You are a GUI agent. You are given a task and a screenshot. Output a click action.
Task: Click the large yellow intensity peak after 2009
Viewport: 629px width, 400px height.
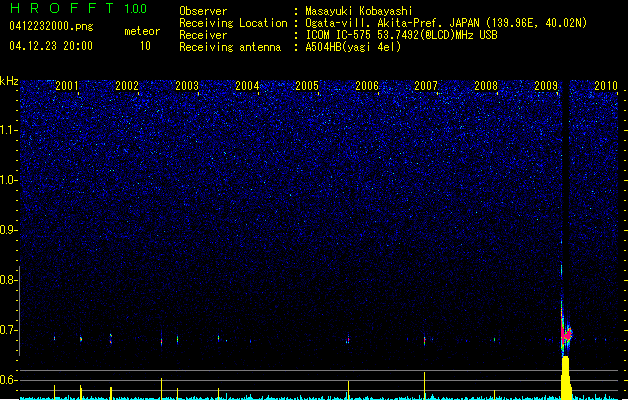pos(566,377)
